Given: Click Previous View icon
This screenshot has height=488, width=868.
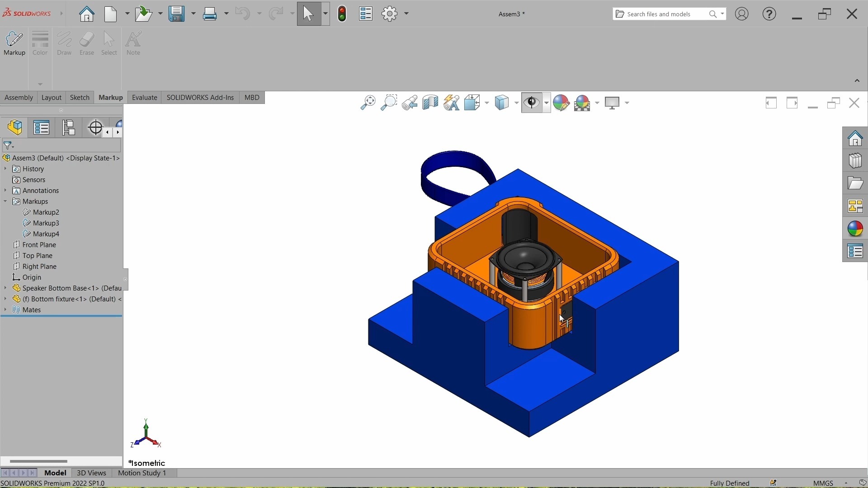Looking at the screenshot, I should click(x=410, y=103).
